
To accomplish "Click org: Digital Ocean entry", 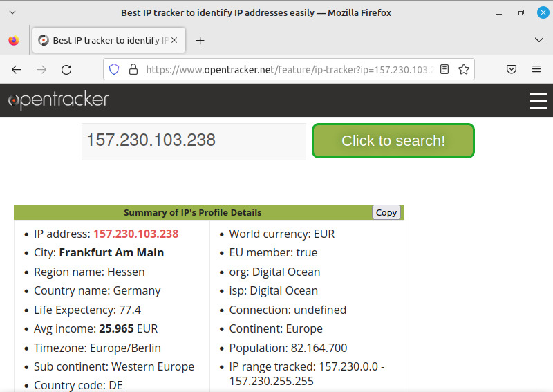I will (274, 272).
